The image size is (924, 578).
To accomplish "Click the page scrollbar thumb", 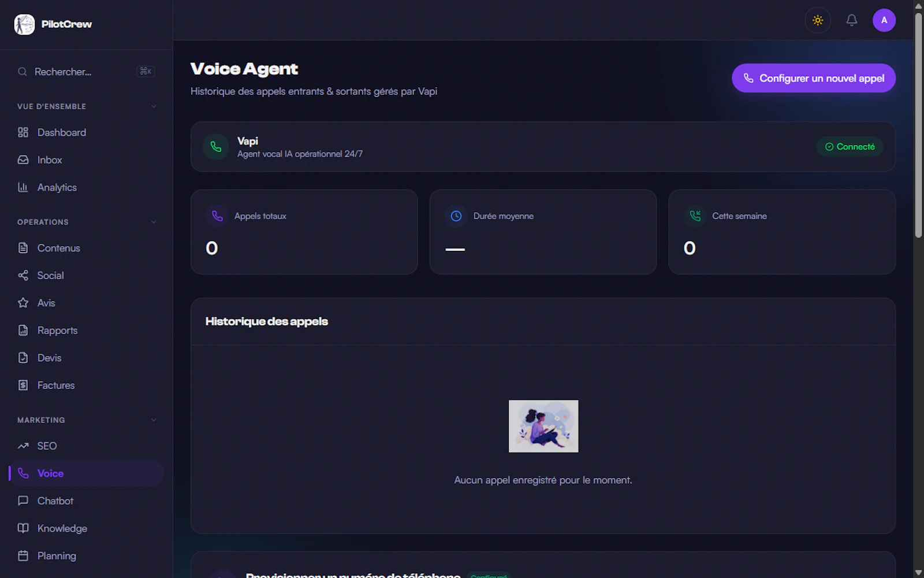I will click(919, 125).
